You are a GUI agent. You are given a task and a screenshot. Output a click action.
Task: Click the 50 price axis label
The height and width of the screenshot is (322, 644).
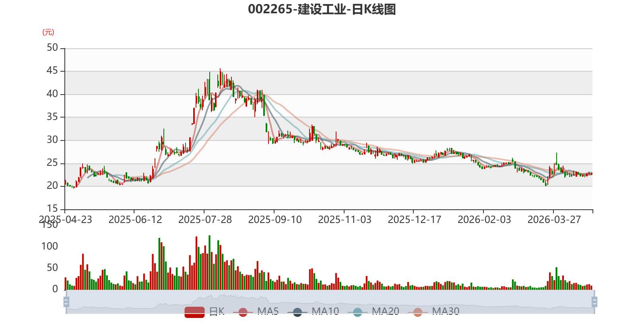(x=52, y=47)
